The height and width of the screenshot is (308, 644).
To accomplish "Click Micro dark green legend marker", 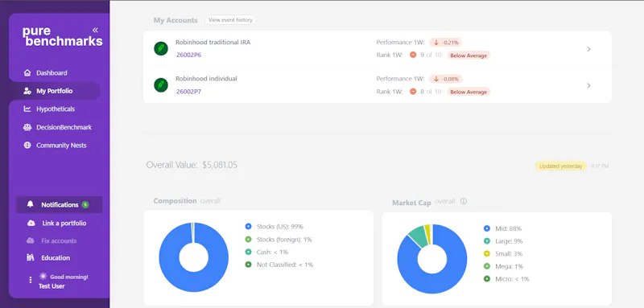I will click(487, 279).
